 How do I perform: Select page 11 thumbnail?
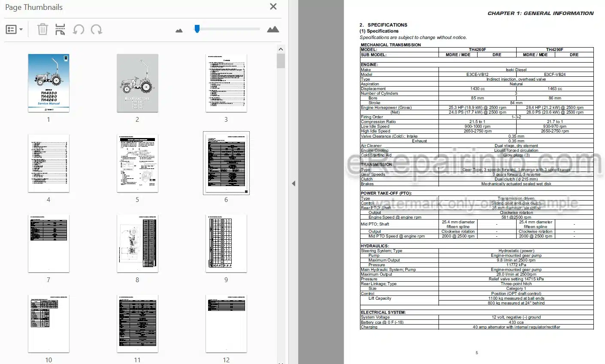(137, 323)
